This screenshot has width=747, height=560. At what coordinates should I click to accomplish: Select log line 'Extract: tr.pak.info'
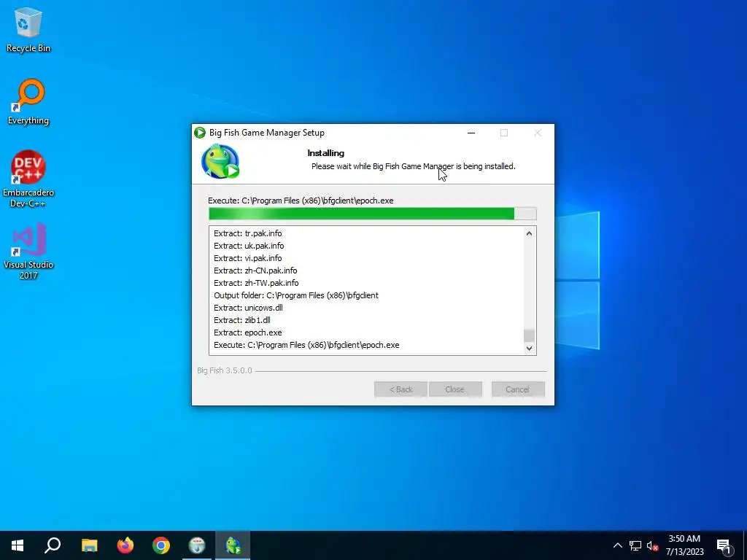(248, 233)
